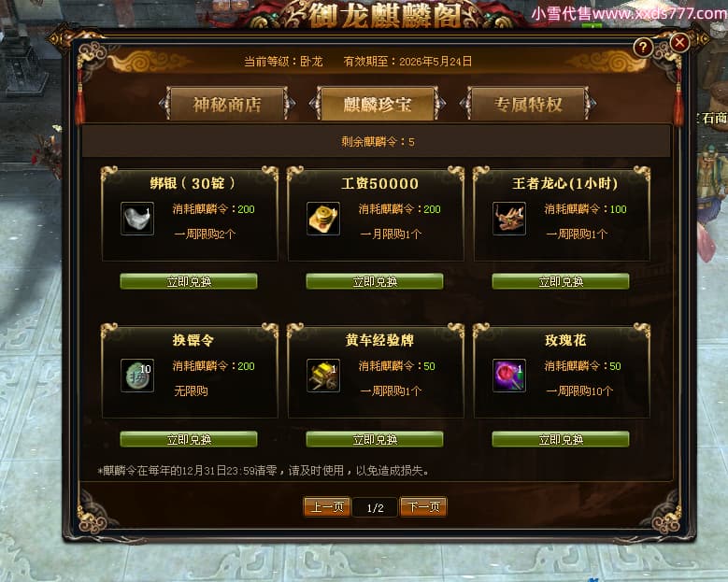Click the silver ingot item icon
This screenshot has width=728, height=582.
pyautogui.click(x=137, y=219)
